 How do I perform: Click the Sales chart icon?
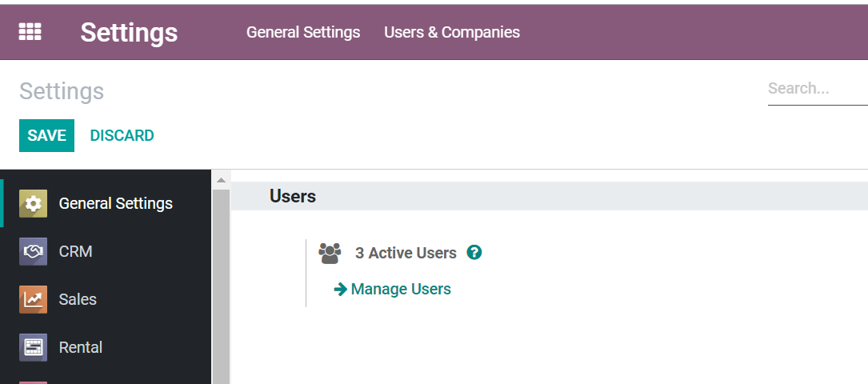pos(34,299)
